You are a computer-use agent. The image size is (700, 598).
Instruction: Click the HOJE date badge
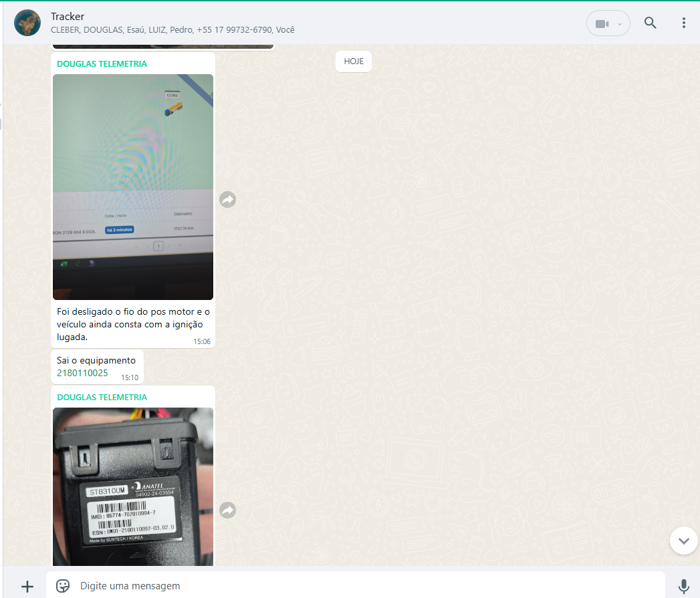(x=354, y=61)
